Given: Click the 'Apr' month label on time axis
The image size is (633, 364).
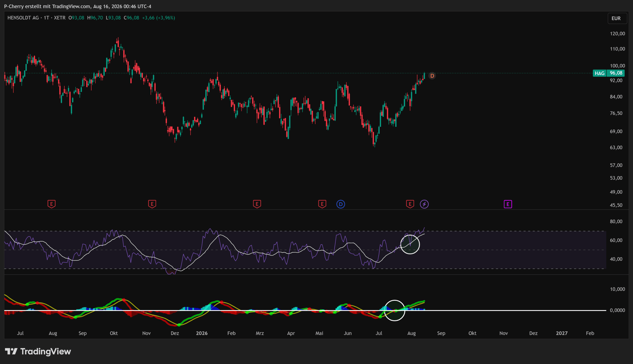Looking at the screenshot, I should (291, 333).
